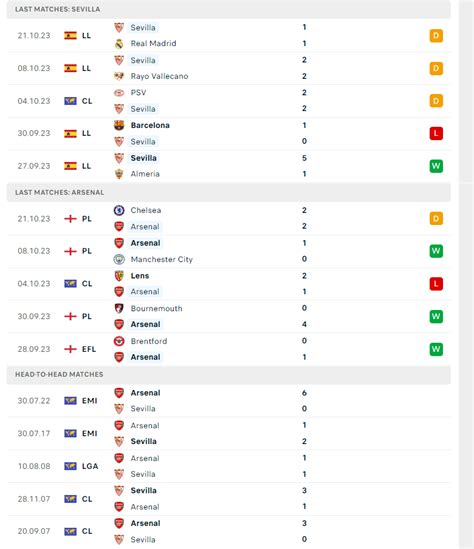Click the L badge for Lens match
This screenshot has height=549, width=474.
[x=436, y=284]
